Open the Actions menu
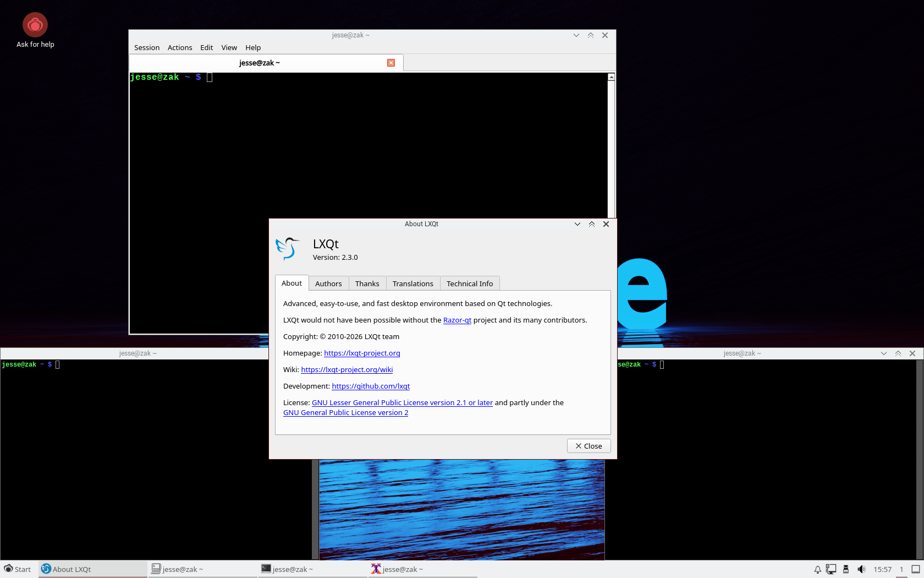 180,48
